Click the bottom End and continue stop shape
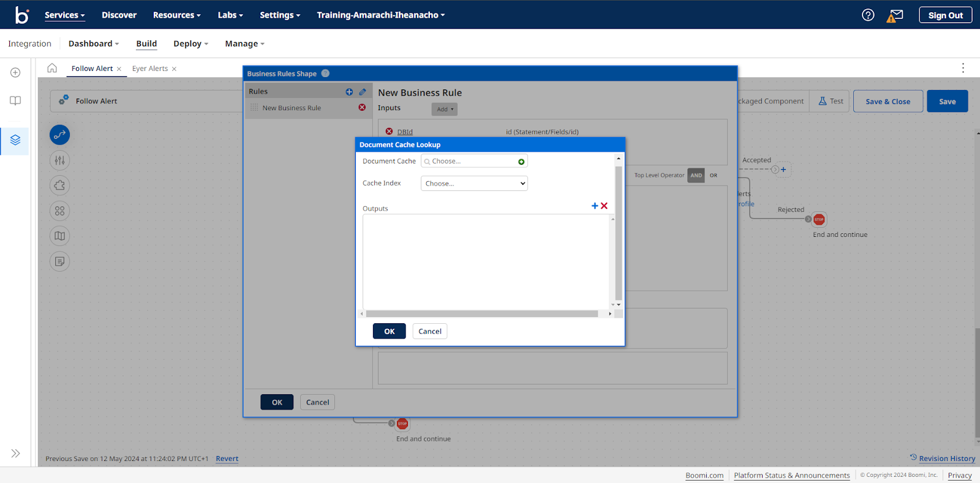 point(402,424)
